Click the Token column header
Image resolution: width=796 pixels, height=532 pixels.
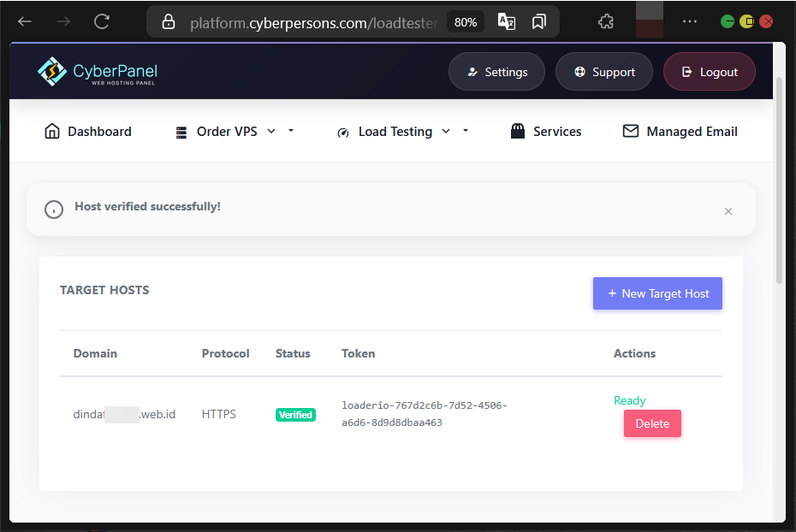tap(358, 353)
